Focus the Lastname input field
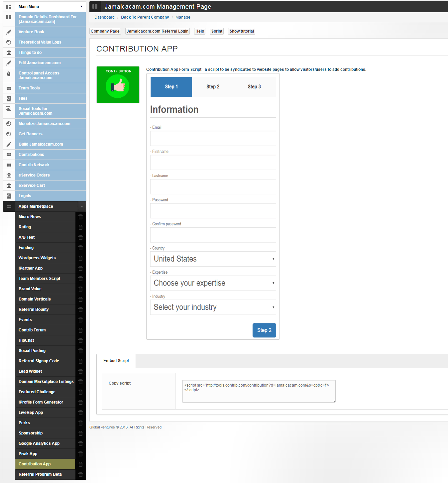This screenshot has width=448, height=483. 213,186
